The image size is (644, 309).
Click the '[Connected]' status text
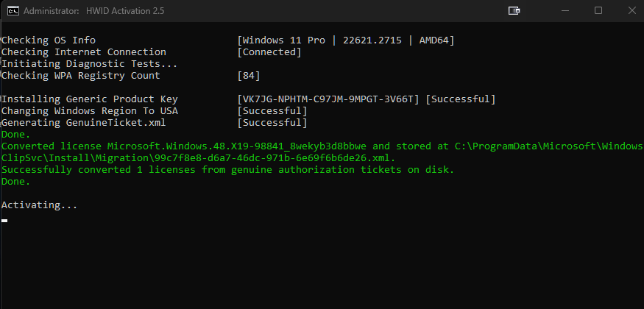click(x=269, y=52)
